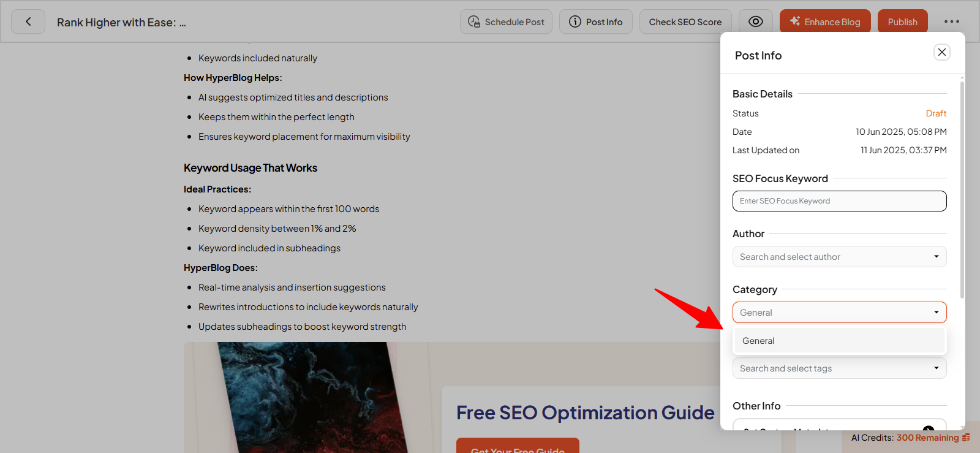Click 'Keyword density between 1% and 2%' bullet

tap(277, 229)
